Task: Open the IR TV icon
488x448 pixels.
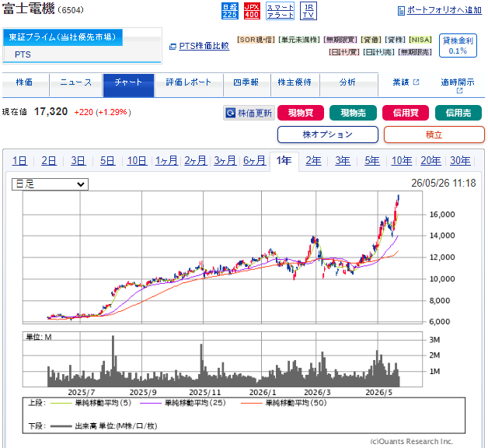Action: tap(308, 11)
